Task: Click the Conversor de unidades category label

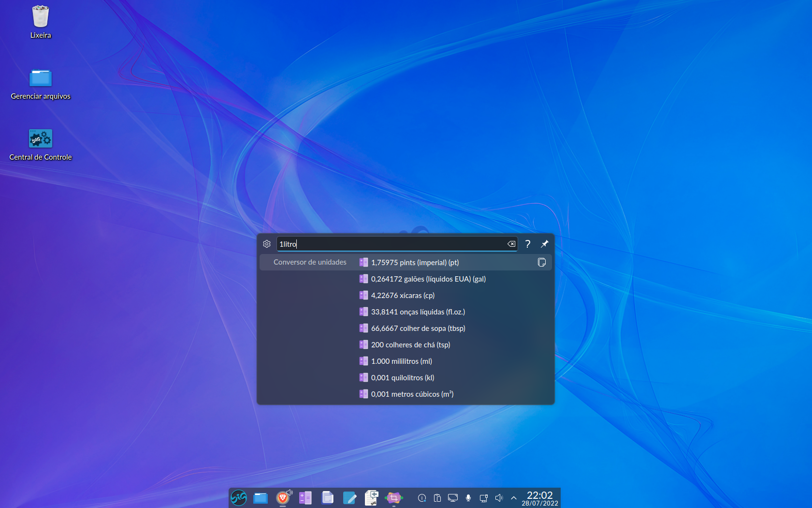Action: (310, 262)
